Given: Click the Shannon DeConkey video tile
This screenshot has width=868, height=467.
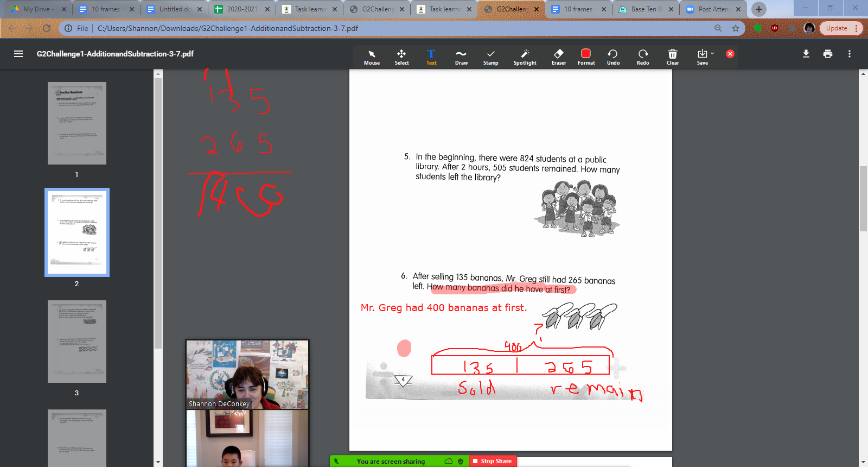Looking at the screenshot, I should (247, 375).
